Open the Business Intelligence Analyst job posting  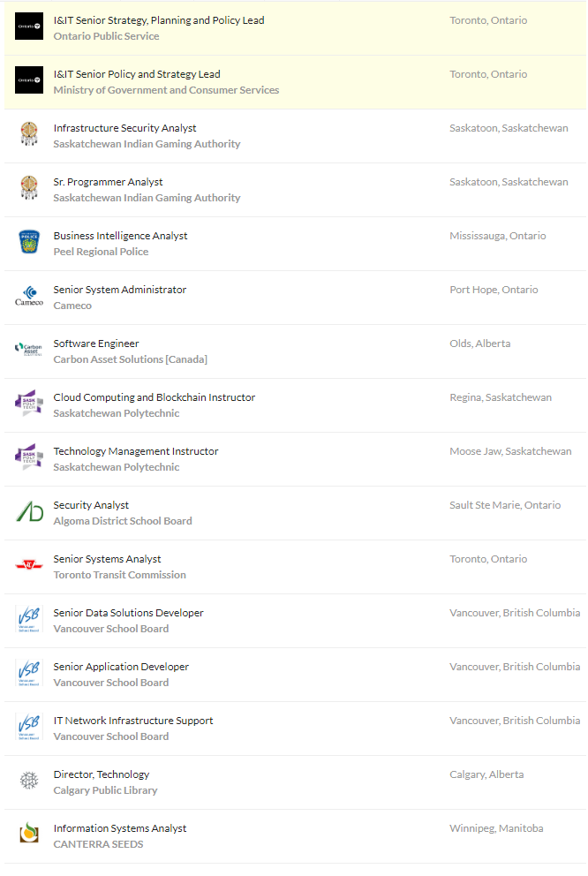click(120, 236)
